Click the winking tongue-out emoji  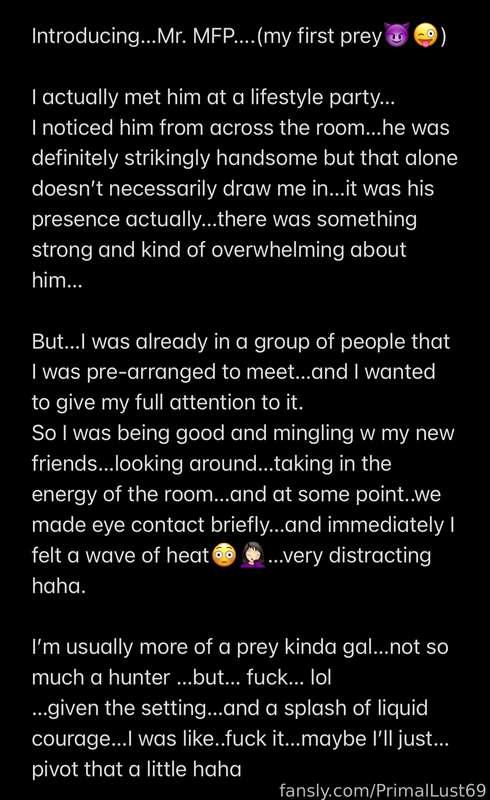pyautogui.click(x=426, y=36)
